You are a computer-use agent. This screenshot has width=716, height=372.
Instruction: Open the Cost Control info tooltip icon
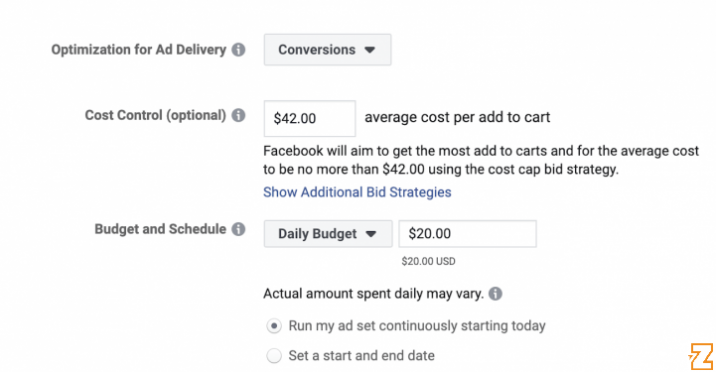(238, 115)
